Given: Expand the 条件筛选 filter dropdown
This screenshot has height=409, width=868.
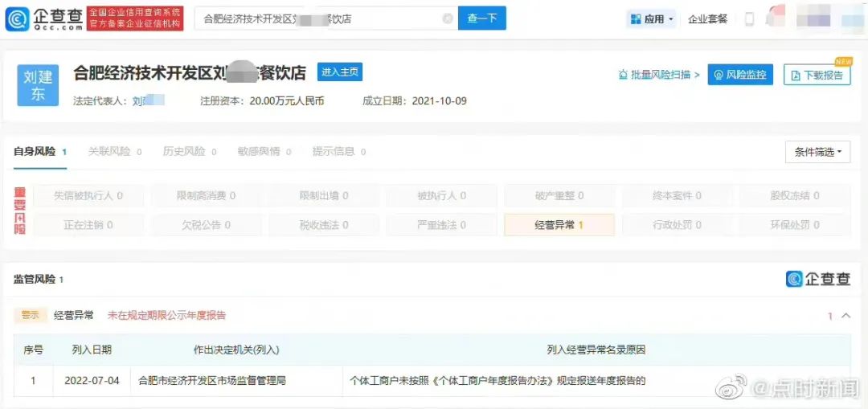Looking at the screenshot, I should pos(817,152).
